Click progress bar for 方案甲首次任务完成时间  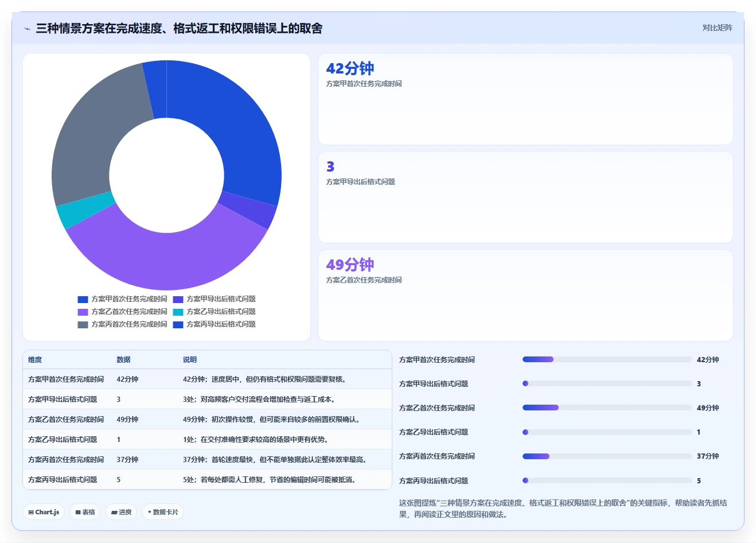pos(607,359)
